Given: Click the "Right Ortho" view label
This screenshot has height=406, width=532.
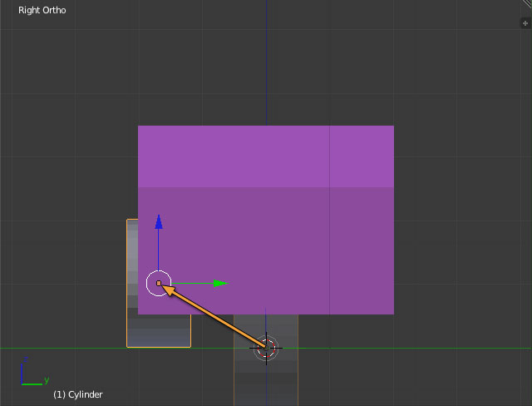Looking at the screenshot, I should pyautogui.click(x=42, y=11).
